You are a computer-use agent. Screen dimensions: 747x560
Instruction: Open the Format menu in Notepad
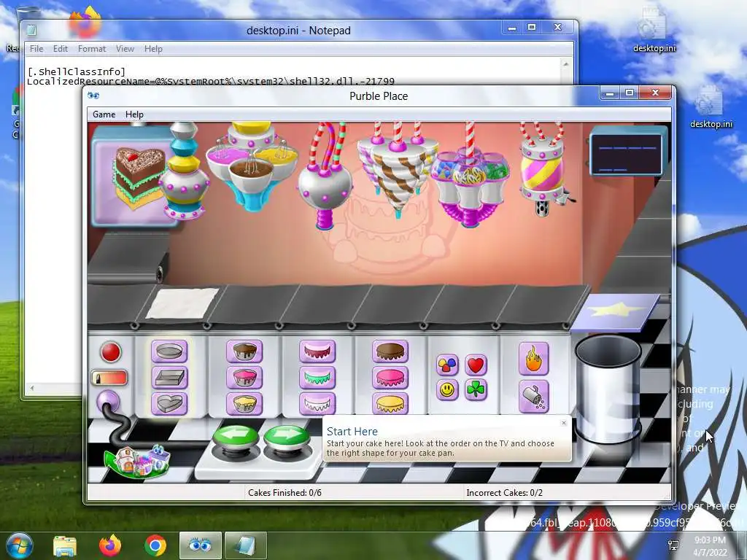click(x=92, y=49)
